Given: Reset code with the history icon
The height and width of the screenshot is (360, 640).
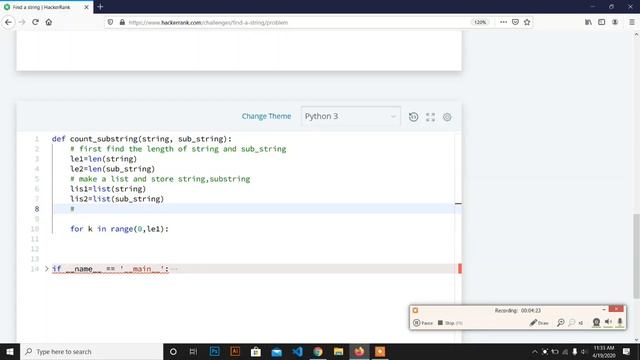Looking at the screenshot, I should pyautogui.click(x=413, y=117).
